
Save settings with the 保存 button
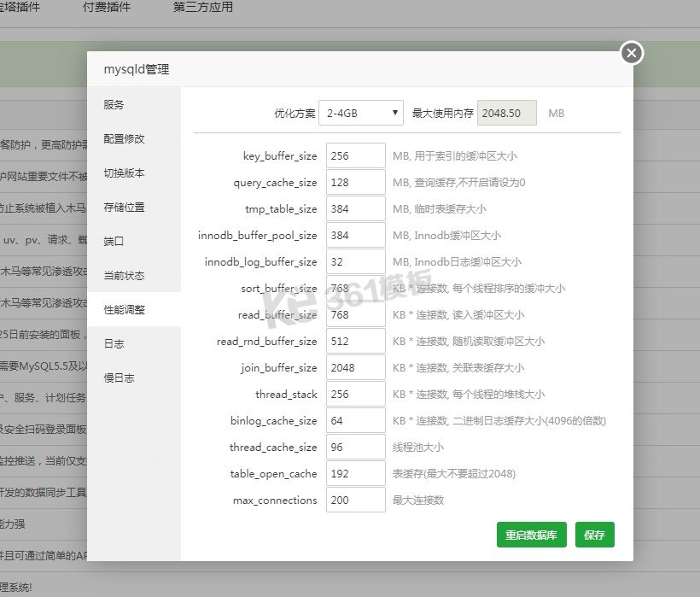point(595,535)
